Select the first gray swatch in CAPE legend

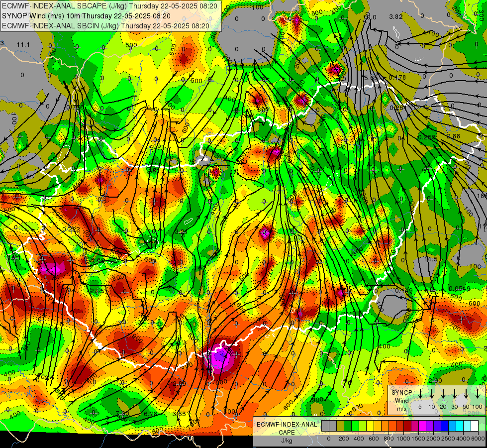coord(325,426)
